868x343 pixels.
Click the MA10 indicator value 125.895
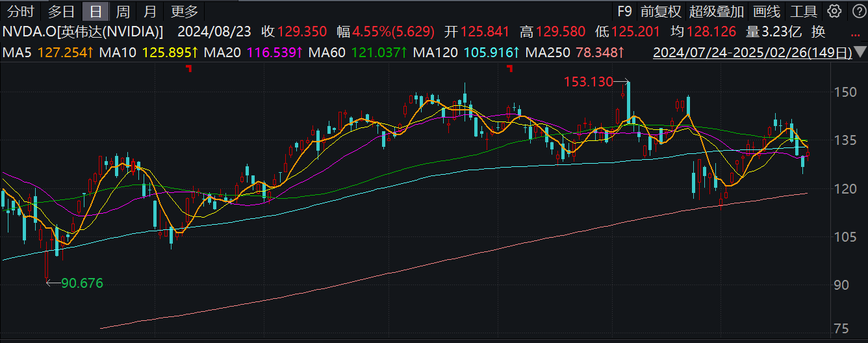tap(170, 53)
